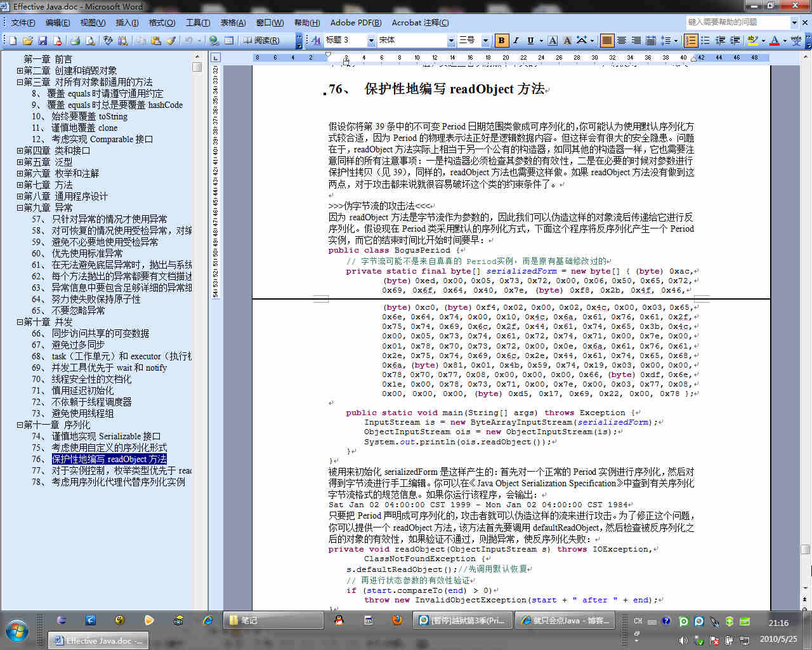Click the help question input box
This screenshot has width=812, height=650.
pyautogui.click(x=737, y=22)
